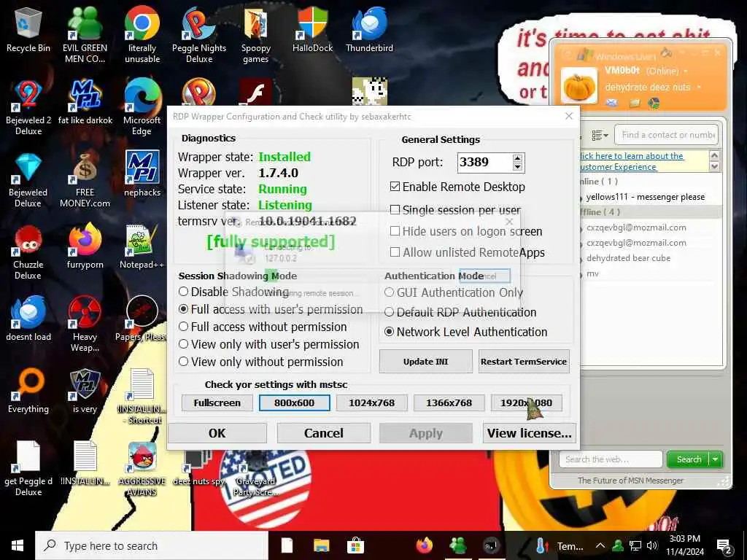747x560 pixels.
Task: Click Restart TermService button
Action: (x=524, y=362)
